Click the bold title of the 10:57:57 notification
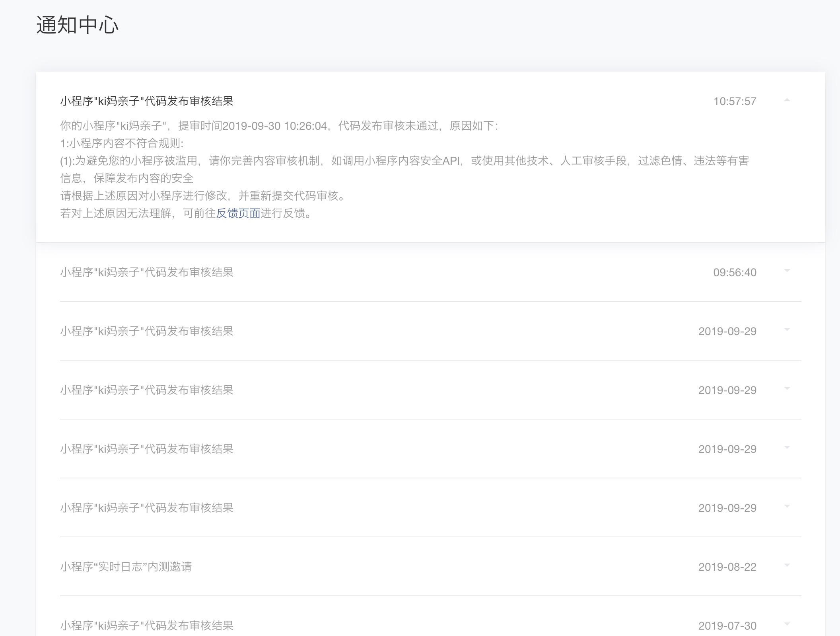This screenshot has height=636, width=840. [147, 101]
